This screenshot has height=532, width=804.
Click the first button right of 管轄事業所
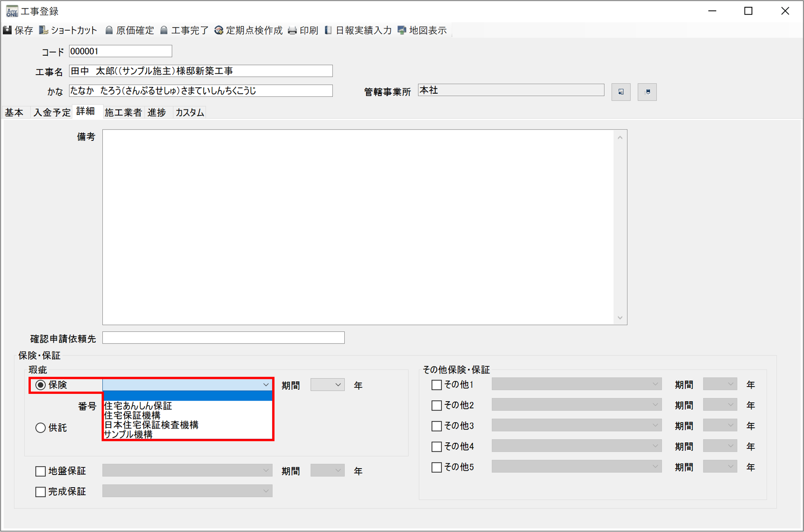pos(621,92)
